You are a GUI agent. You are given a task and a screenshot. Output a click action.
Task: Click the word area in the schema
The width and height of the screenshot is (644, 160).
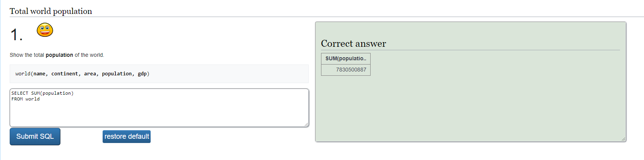(90, 73)
